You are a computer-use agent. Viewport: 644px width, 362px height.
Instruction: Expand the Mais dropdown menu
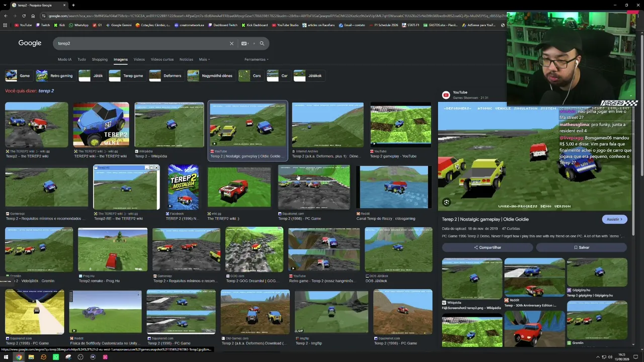pyautogui.click(x=204, y=59)
